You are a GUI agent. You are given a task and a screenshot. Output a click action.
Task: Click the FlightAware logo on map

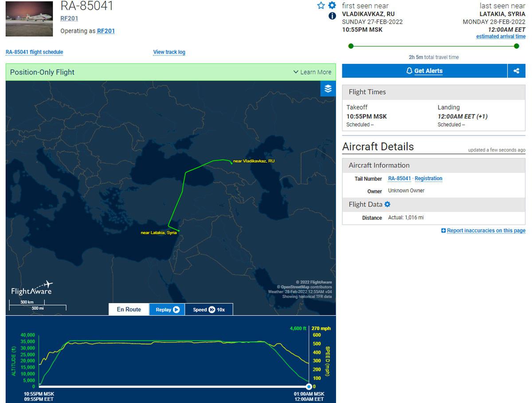click(x=32, y=288)
